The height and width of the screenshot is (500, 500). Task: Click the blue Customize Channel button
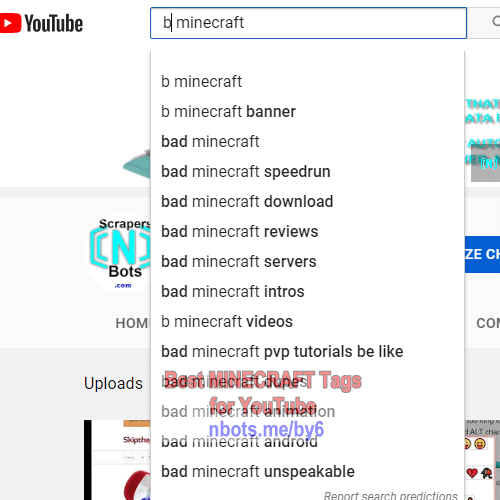click(x=482, y=254)
